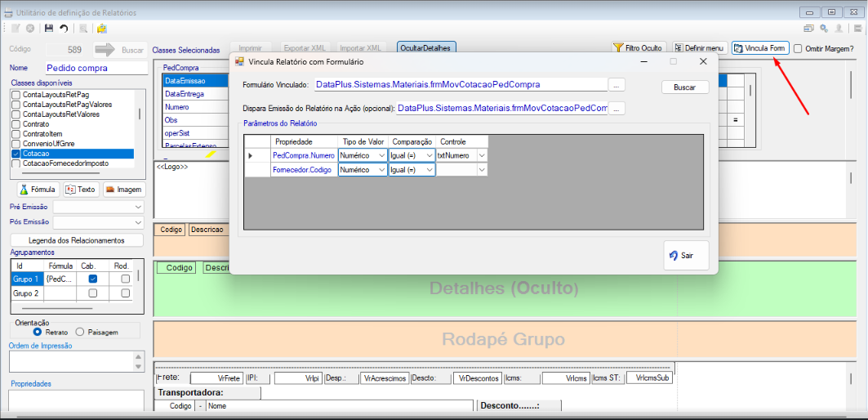This screenshot has width=868, height=420.
Task: Click the window switch icon at top right
Action: (808, 29)
